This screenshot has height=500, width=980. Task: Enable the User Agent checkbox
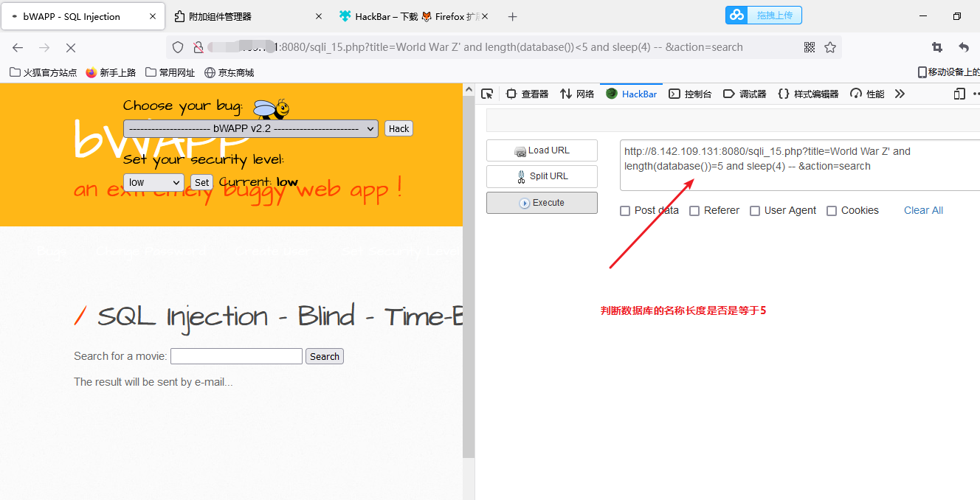coord(755,211)
